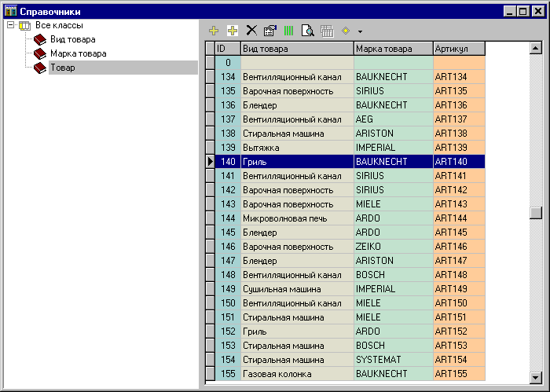Click the black X delete record icon
Screen dimensions: 550x392
point(251,31)
